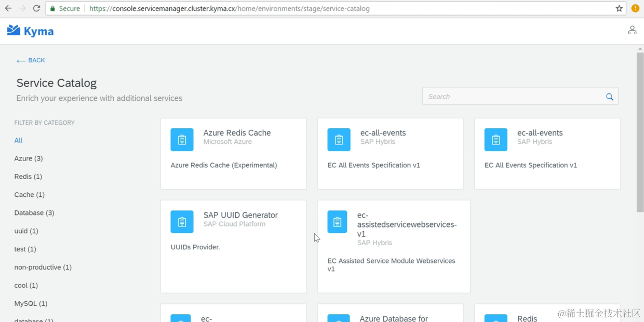Open the Azure Redis Cache card title
This screenshot has width=644, height=322.
pyautogui.click(x=237, y=133)
